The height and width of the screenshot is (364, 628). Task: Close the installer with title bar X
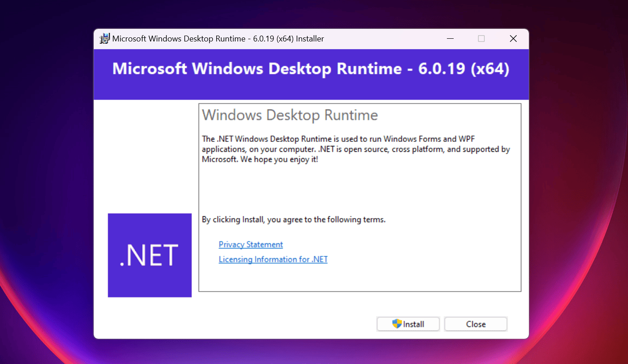click(513, 39)
